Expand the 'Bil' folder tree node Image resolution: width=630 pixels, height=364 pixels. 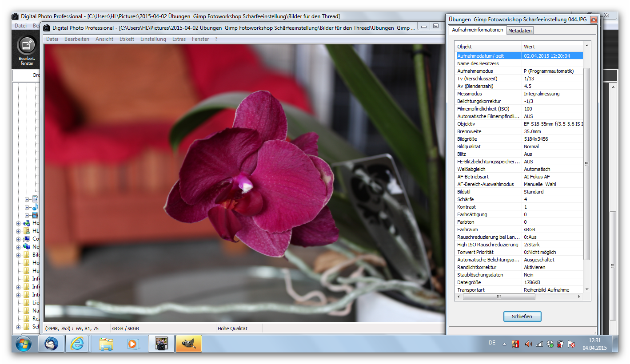point(19,255)
